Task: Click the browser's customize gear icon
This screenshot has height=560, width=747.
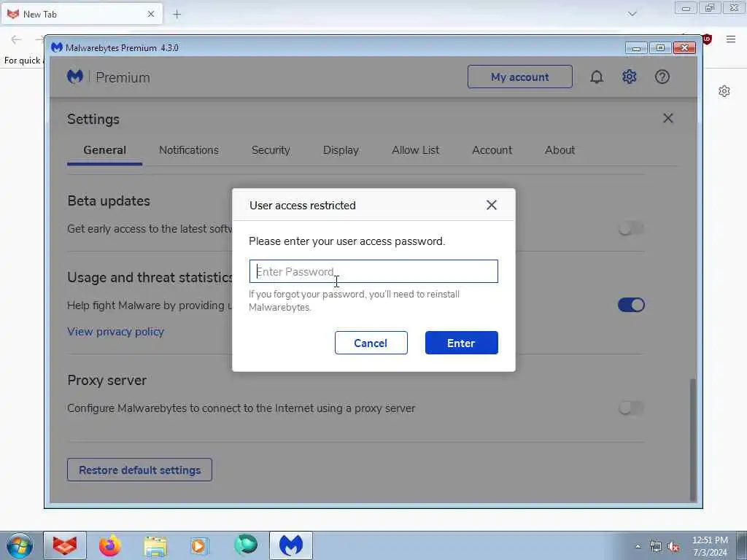Action: (x=724, y=91)
